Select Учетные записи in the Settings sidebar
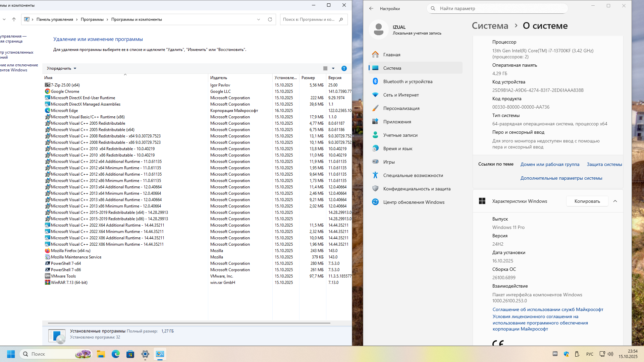Screen dimensions: 644x362 [400, 135]
